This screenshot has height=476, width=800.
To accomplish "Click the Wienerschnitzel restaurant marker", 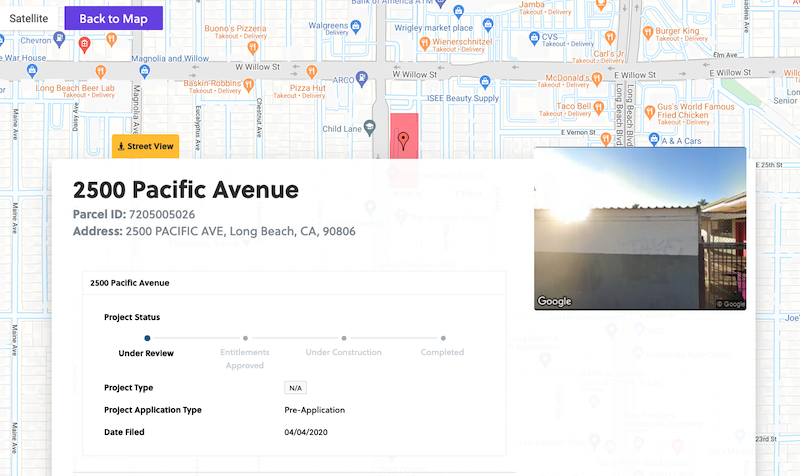I will (x=424, y=43).
